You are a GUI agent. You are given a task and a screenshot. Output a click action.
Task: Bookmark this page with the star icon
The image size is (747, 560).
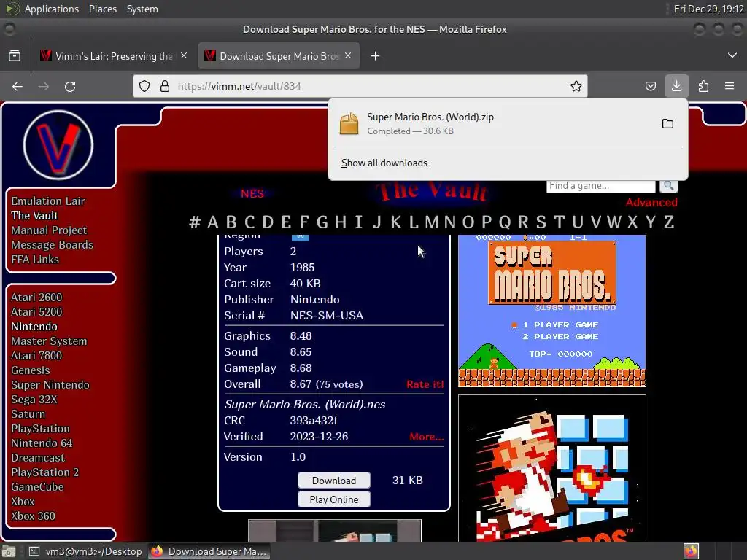(576, 86)
